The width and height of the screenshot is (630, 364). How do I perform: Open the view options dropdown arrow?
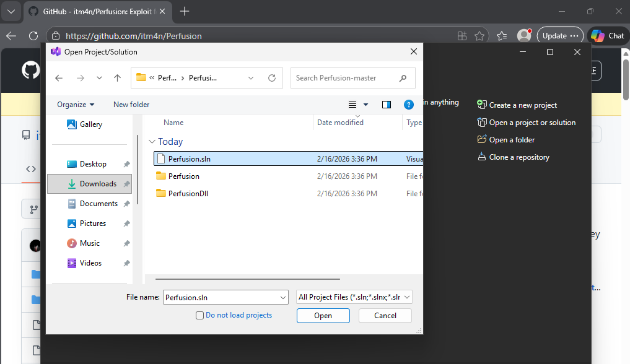365,105
